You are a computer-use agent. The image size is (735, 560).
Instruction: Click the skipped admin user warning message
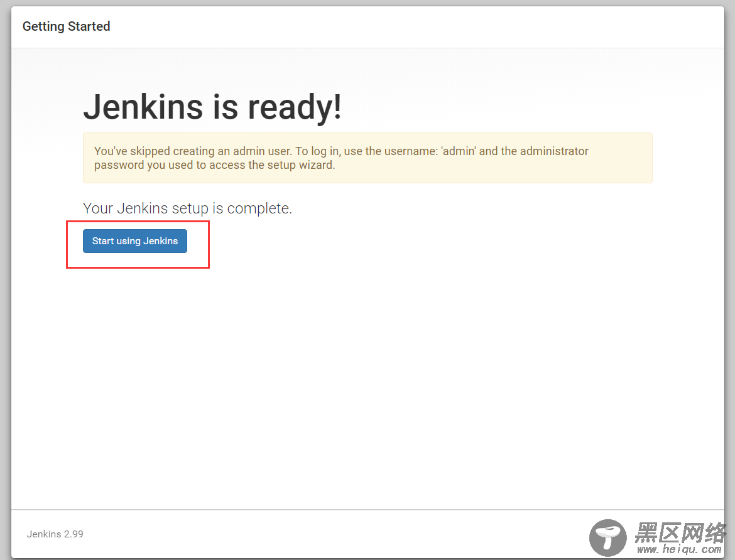367,158
